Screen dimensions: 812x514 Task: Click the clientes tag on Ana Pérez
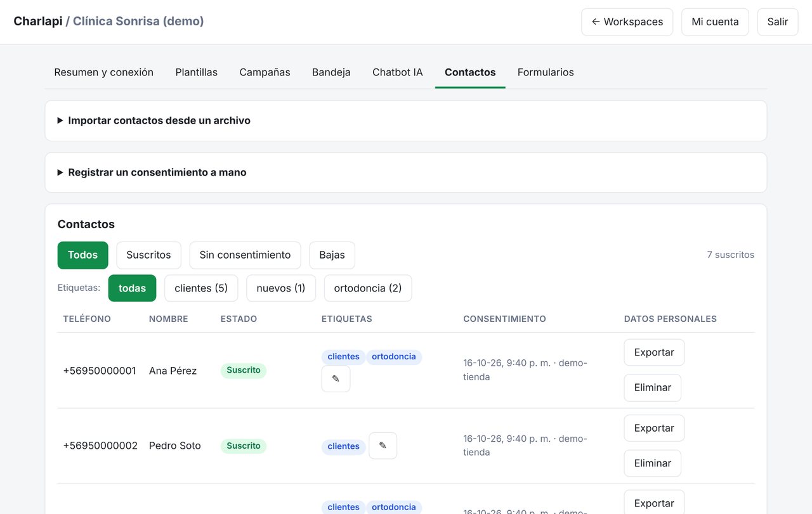344,357
